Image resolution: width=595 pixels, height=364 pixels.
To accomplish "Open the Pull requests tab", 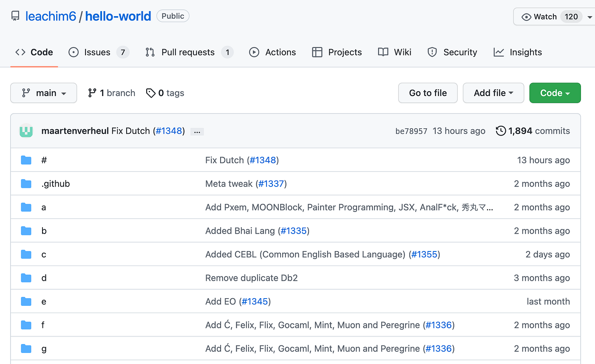I will coord(188,52).
